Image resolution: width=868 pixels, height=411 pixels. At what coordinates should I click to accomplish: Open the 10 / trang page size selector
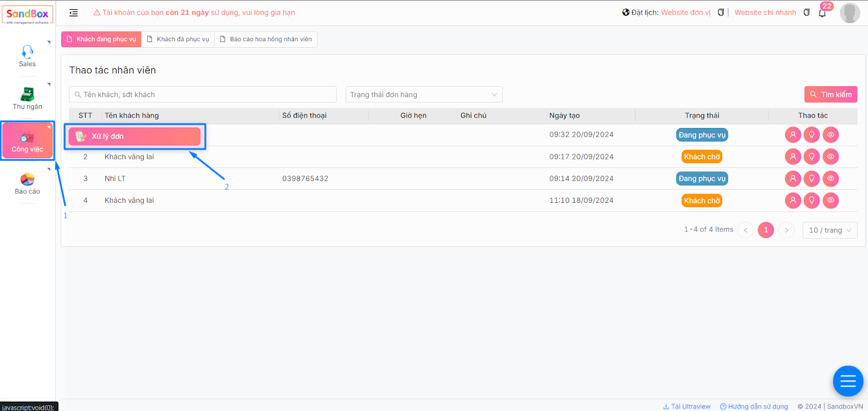click(x=829, y=230)
